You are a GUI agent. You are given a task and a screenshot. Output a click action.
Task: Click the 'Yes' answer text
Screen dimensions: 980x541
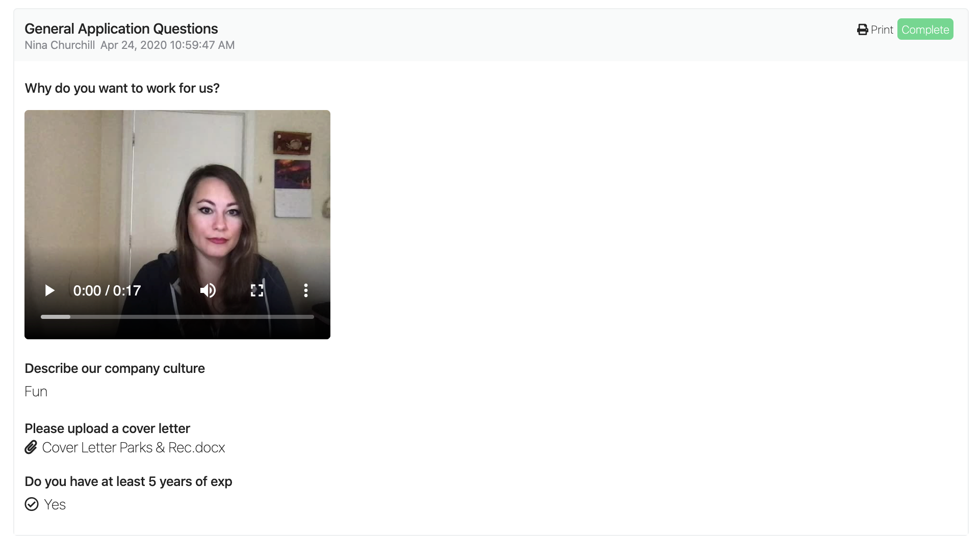[55, 504]
